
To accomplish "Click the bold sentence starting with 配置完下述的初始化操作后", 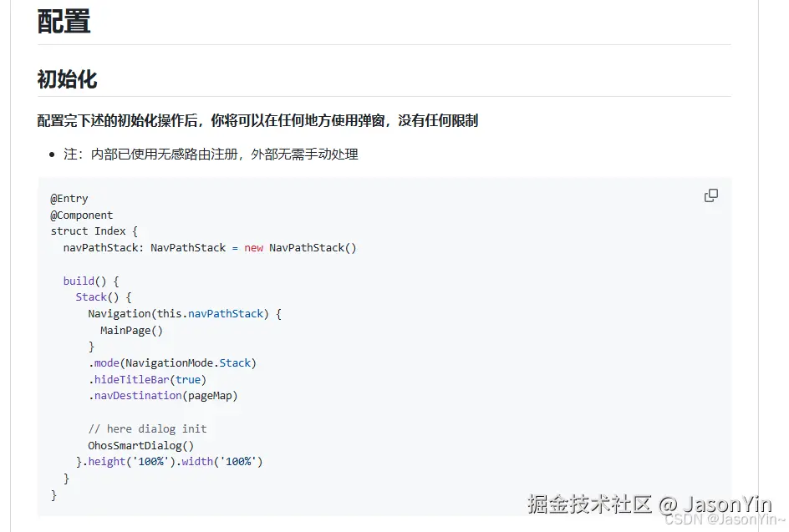I will (257, 120).
